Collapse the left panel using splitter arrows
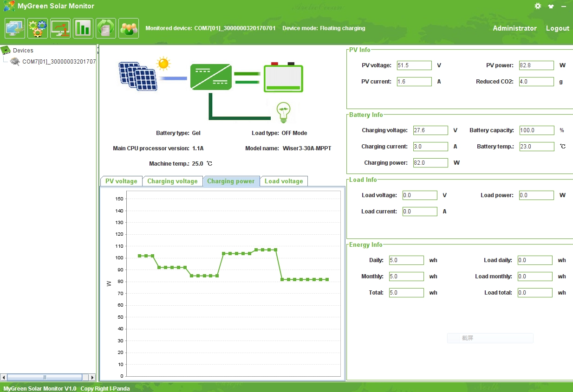This screenshot has width=573, height=392. 98,47
